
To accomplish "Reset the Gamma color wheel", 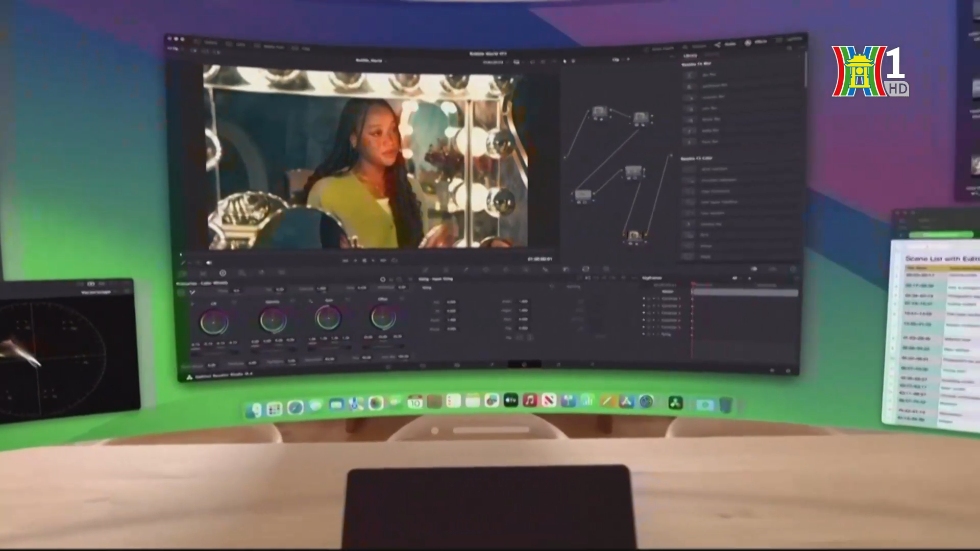I will [x=292, y=300].
